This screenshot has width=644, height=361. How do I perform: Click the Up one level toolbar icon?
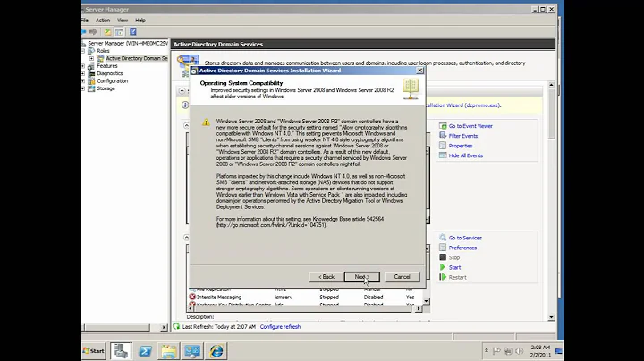[x=107, y=31]
